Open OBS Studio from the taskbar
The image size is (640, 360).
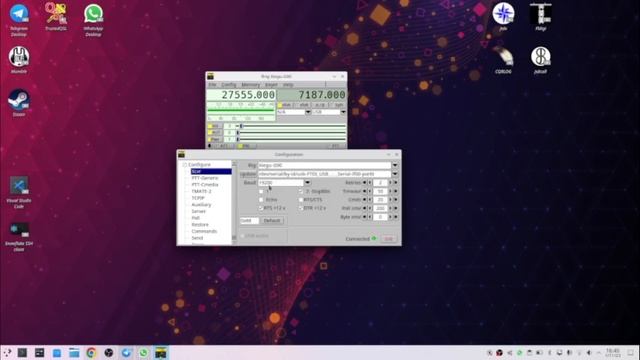[x=109, y=353]
